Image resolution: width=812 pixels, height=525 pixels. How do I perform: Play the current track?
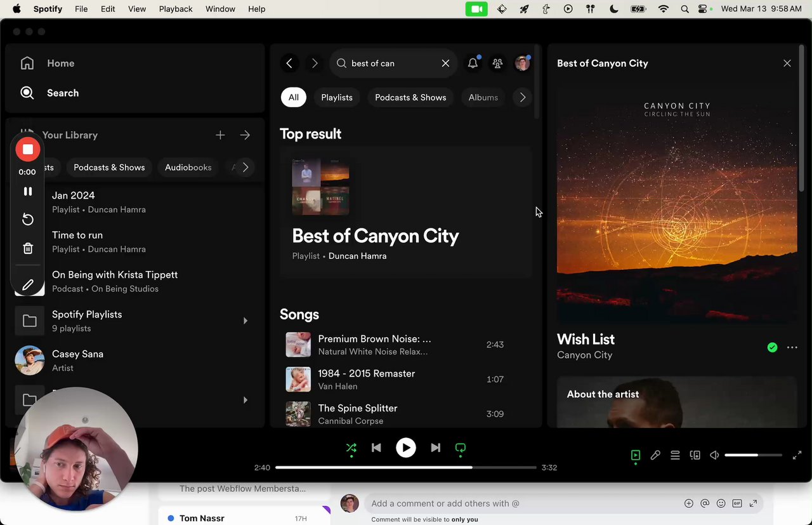click(406, 448)
